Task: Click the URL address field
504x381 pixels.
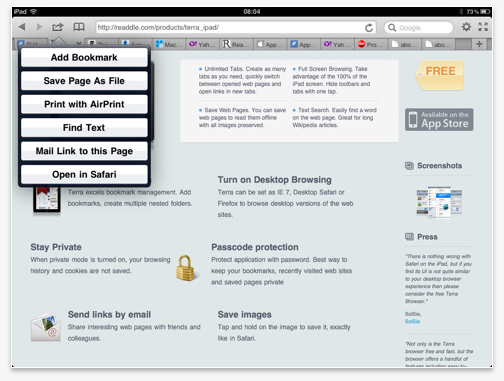Action: [x=236, y=28]
